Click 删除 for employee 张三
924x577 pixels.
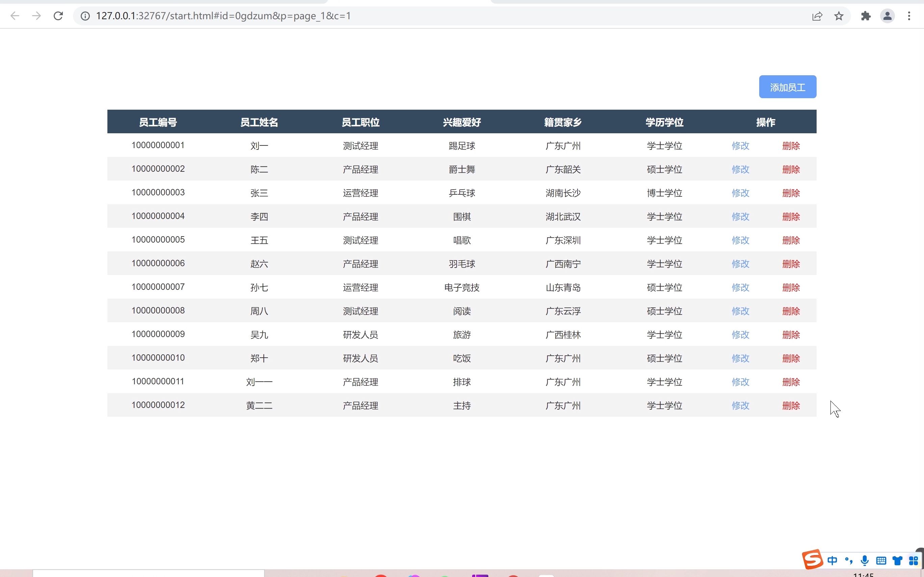tap(791, 193)
